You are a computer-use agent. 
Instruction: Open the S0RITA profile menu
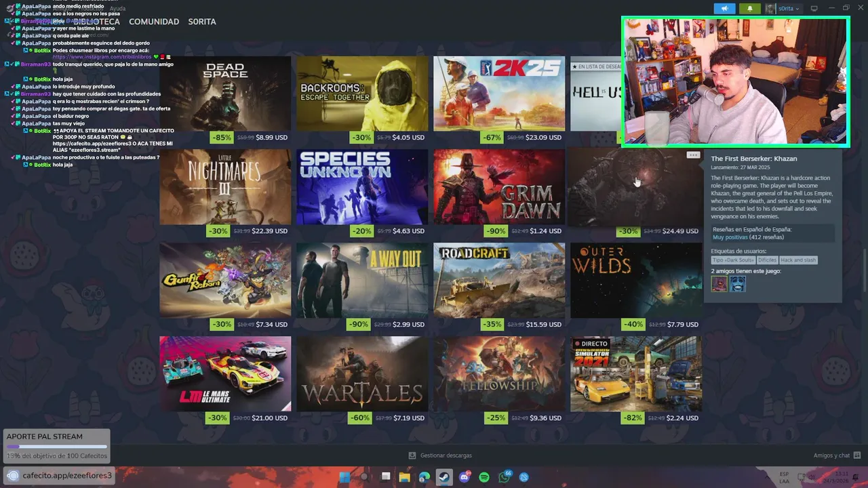(202, 22)
